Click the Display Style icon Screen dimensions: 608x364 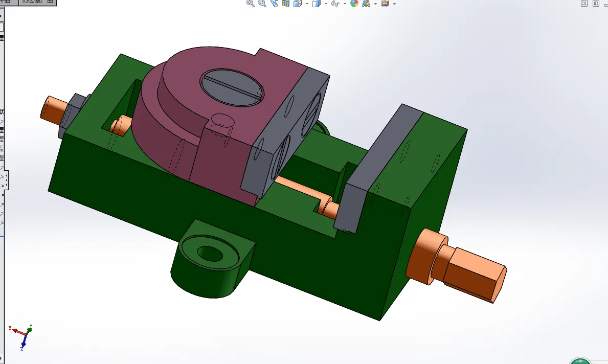(x=317, y=4)
